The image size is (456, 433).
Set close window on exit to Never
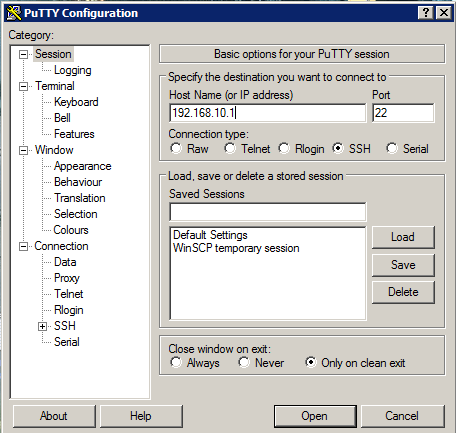[x=244, y=362]
